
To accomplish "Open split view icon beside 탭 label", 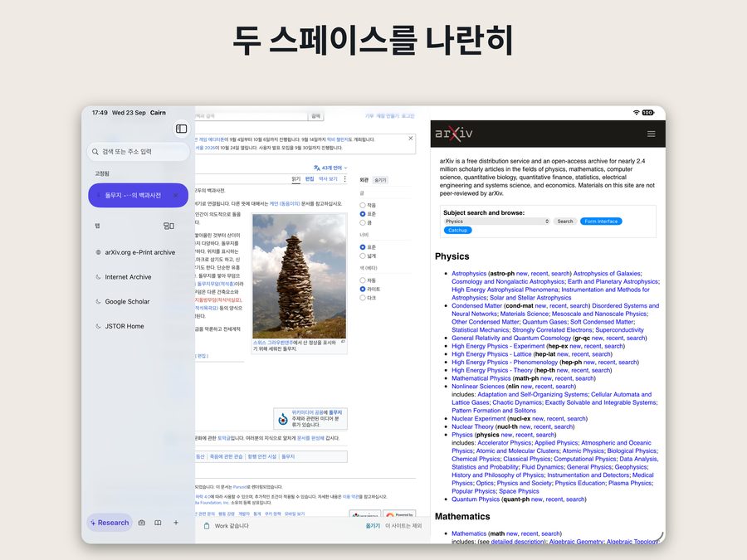I will pyautogui.click(x=168, y=226).
